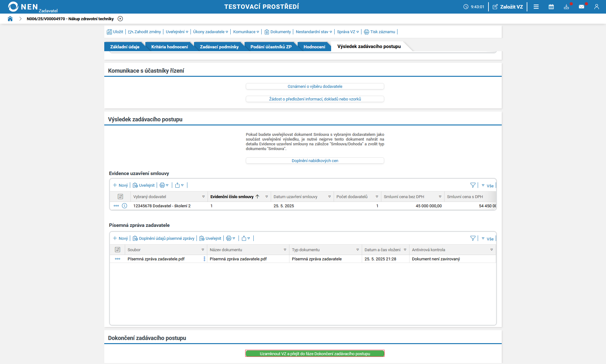Expand the Úkony zadavatele dropdown
Screen dimensions: 606x364
click(x=210, y=32)
